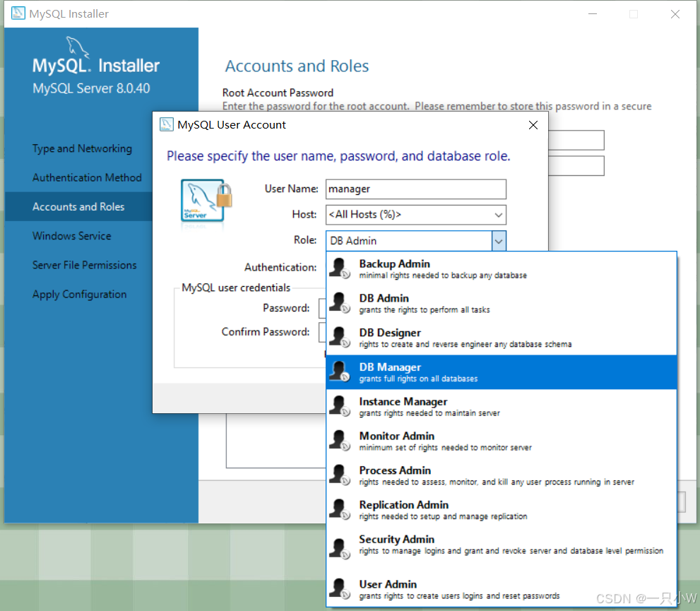
Task: Click the DB Manager user icon
Action: (x=340, y=372)
